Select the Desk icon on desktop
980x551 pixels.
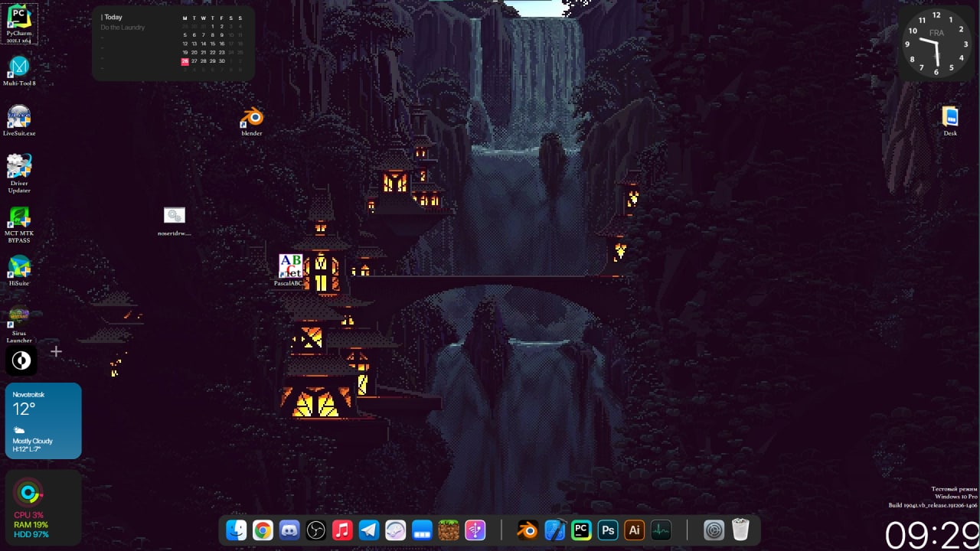click(x=950, y=121)
